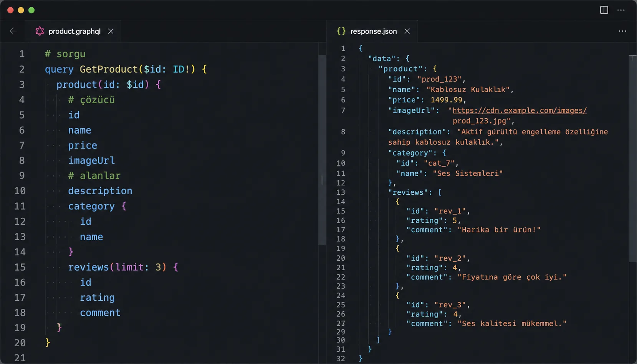Viewport: 637px width, 364px height.
Task: Click the "cat_7" value
Action: pyautogui.click(x=439, y=163)
